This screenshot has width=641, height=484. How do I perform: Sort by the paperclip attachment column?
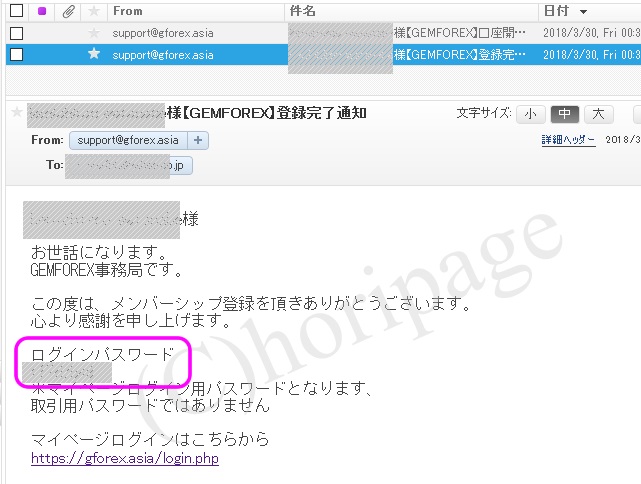(68, 11)
